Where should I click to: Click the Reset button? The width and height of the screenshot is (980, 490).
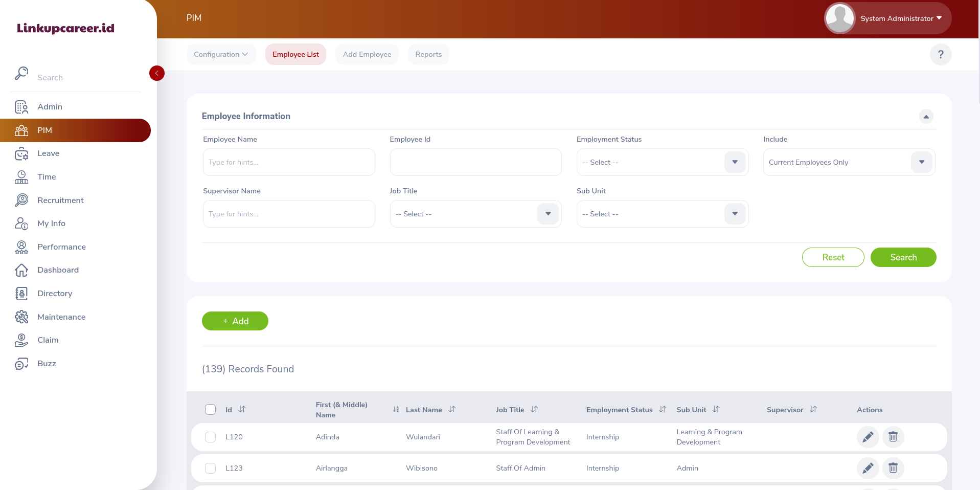tap(833, 257)
